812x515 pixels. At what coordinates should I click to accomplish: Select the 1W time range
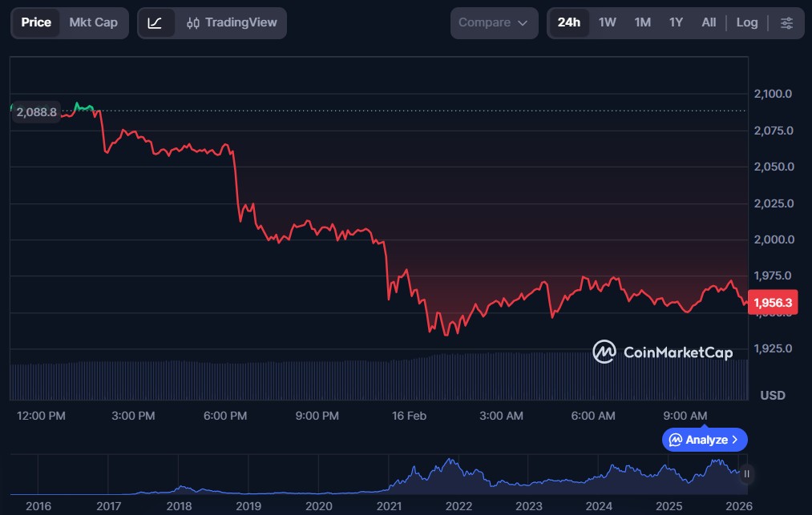(608, 22)
